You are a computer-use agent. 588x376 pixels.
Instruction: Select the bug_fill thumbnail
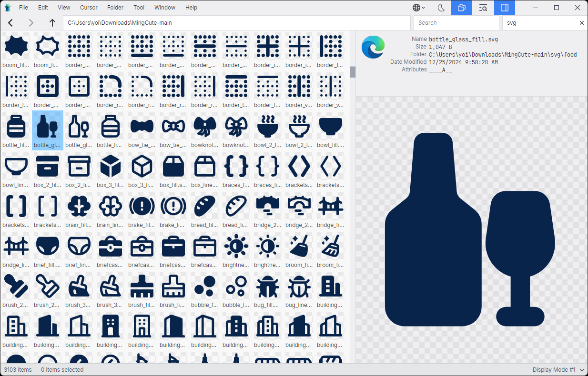268,290
